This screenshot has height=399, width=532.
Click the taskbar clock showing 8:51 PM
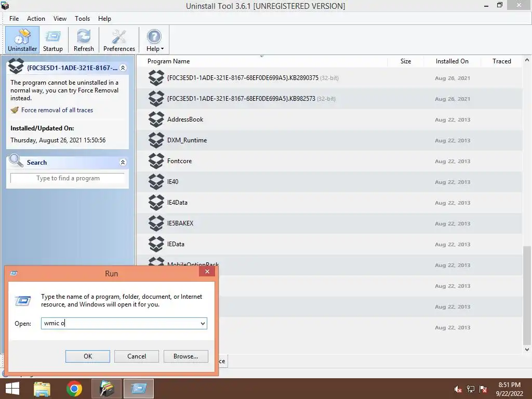point(509,389)
